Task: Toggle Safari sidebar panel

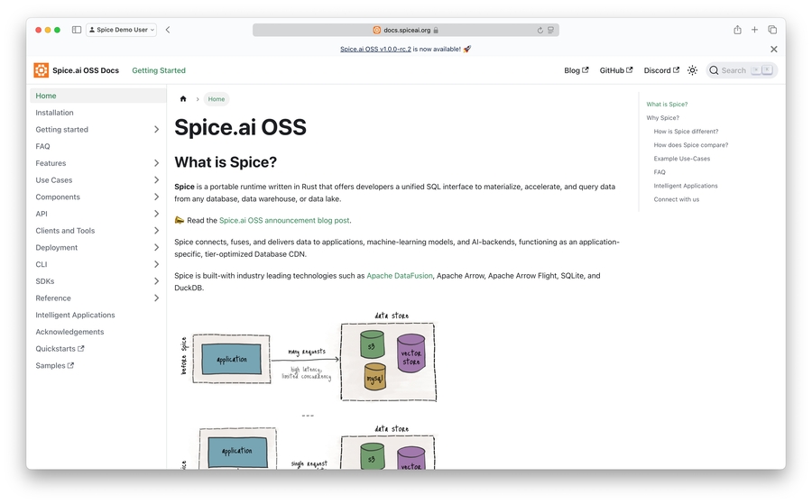Action: tap(77, 30)
